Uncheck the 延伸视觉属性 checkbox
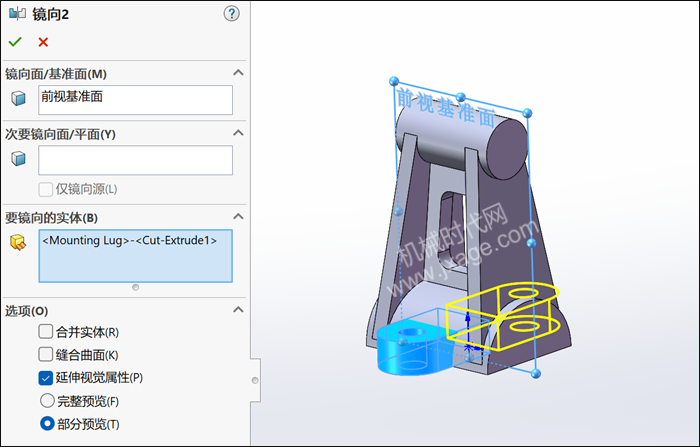Screen dimensions: 700x447 point(46,377)
